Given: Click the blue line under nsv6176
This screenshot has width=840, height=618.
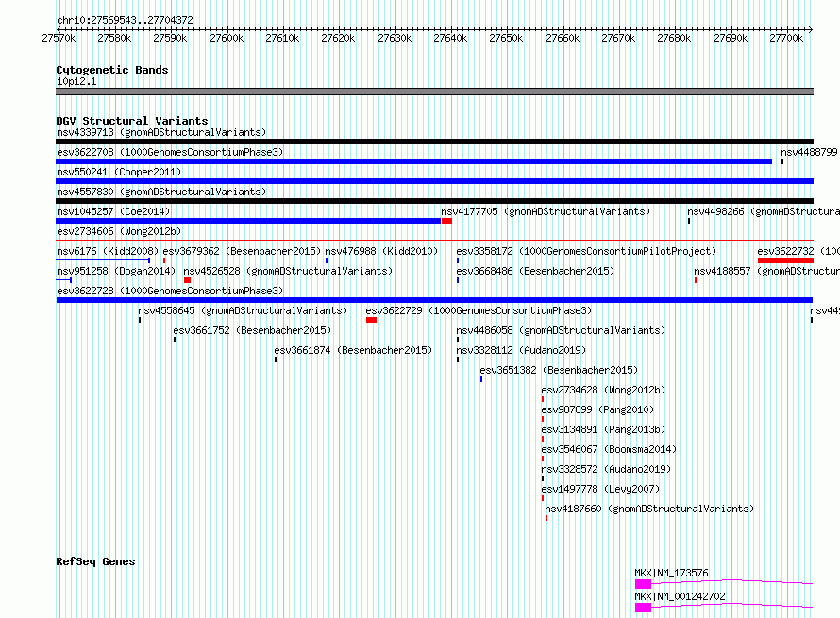Looking at the screenshot, I should click(x=103, y=260).
